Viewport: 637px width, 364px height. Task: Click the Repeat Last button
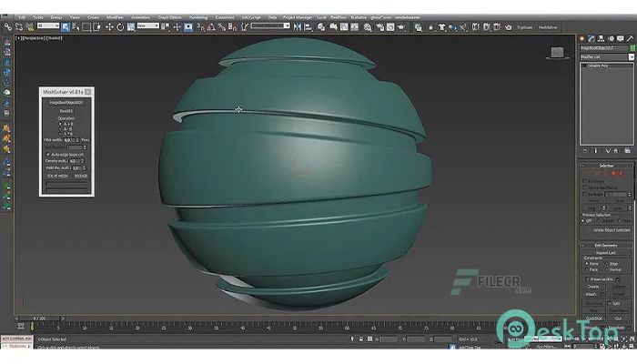(x=606, y=253)
